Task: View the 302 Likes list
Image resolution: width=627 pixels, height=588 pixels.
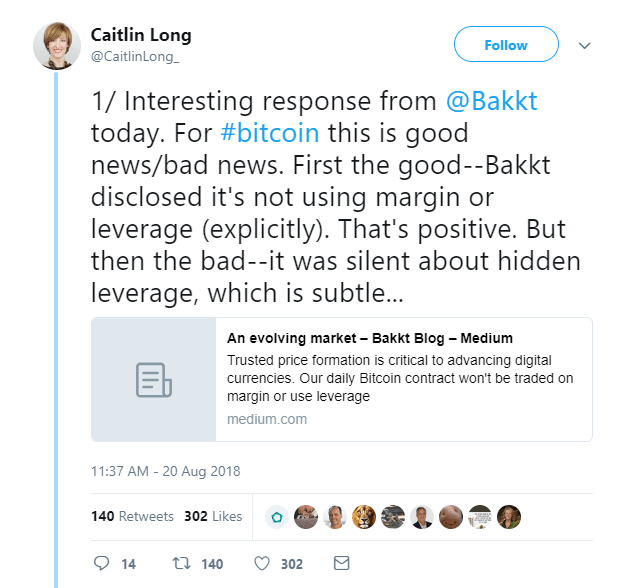Action: (x=213, y=517)
